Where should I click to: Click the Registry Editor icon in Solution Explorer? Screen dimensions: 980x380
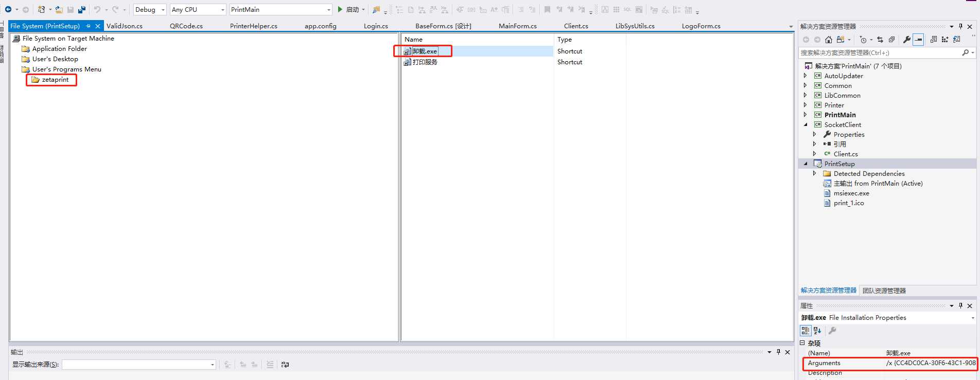945,40
